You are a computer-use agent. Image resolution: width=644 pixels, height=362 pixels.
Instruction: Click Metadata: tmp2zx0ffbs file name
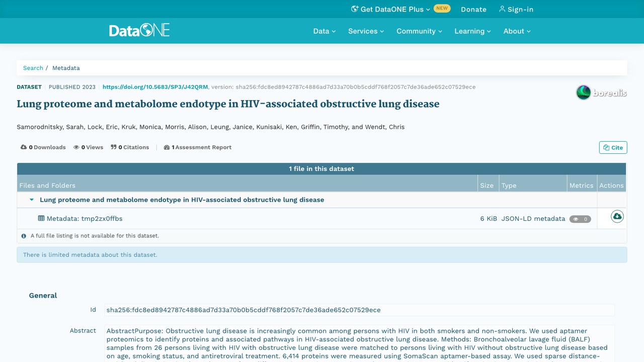85,219
